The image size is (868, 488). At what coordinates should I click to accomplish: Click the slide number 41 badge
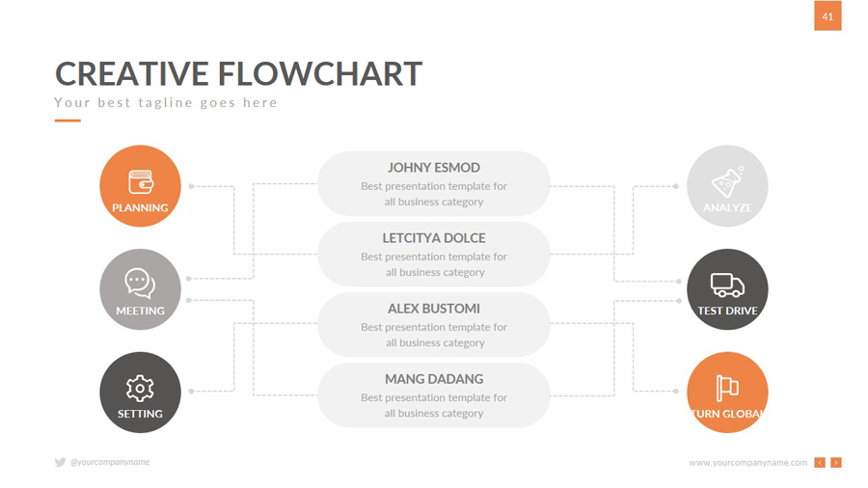tap(827, 16)
